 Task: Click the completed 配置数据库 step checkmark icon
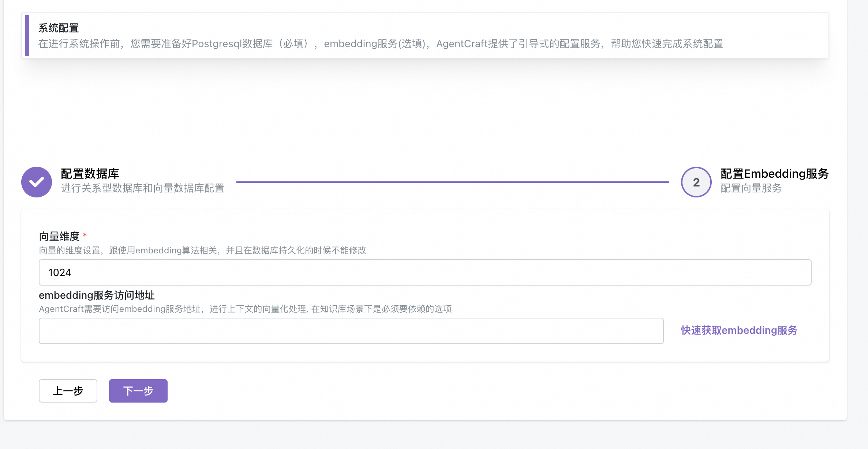tap(37, 182)
